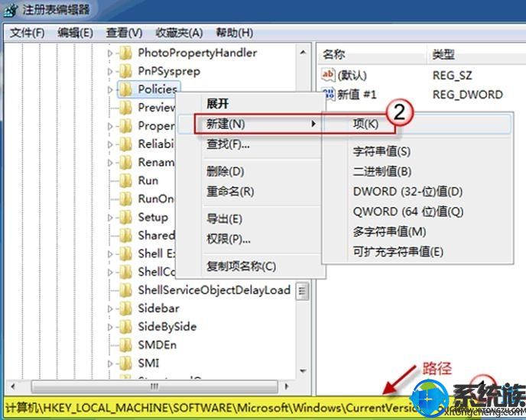Screen dimensions: 526x420
Task: Expand the PnPSysprep key
Action: click(110, 71)
